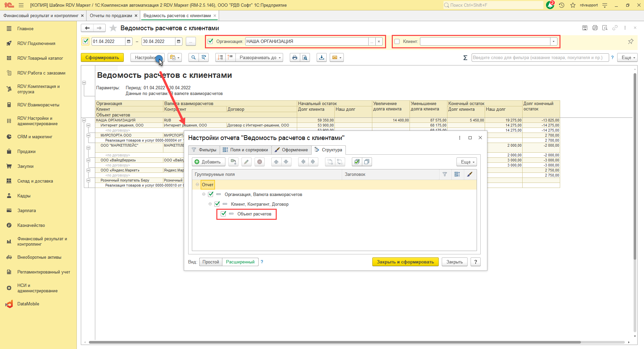The image size is (644, 349).
Task: Open the Клиент dropdown list
Action: click(x=553, y=42)
